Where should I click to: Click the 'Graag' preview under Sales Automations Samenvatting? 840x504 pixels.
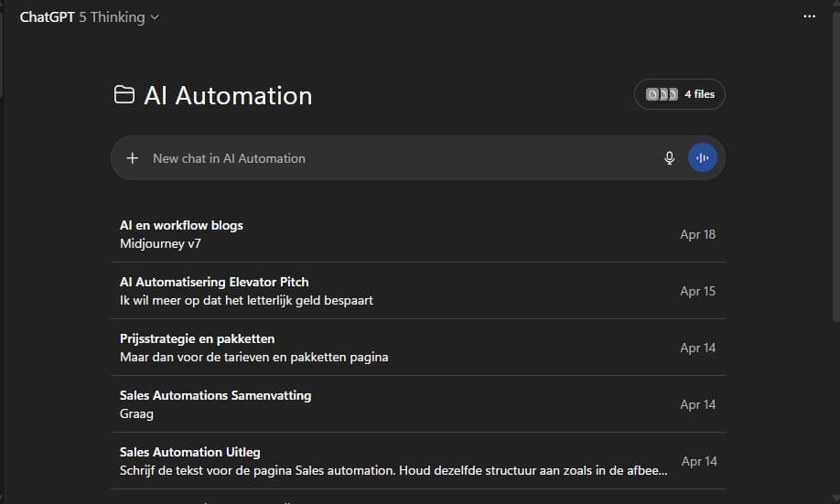[x=136, y=414]
